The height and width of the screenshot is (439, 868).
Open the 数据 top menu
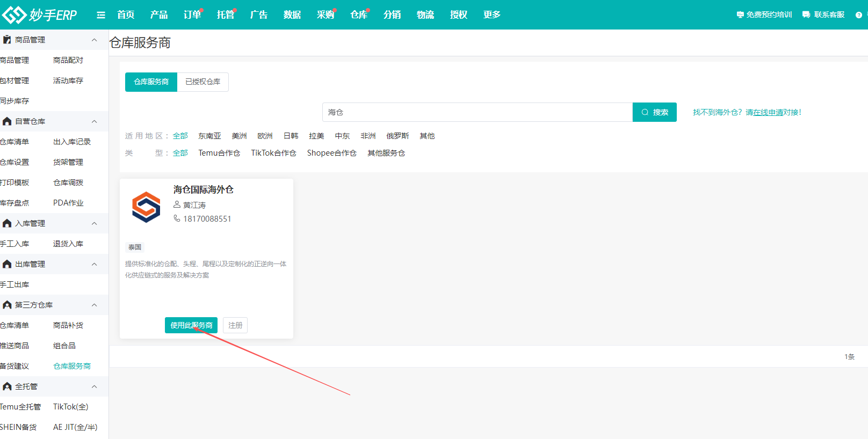pyautogui.click(x=292, y=14)
